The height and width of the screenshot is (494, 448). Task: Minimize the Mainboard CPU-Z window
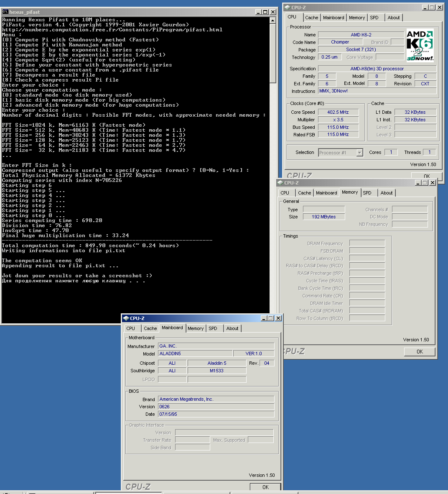[264, 318]
